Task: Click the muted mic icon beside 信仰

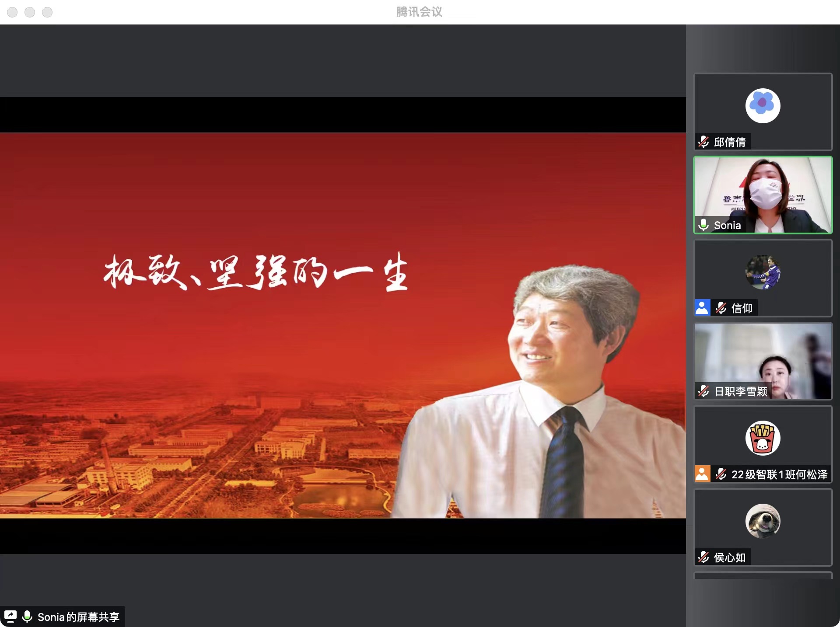Action: coord(721,308)
